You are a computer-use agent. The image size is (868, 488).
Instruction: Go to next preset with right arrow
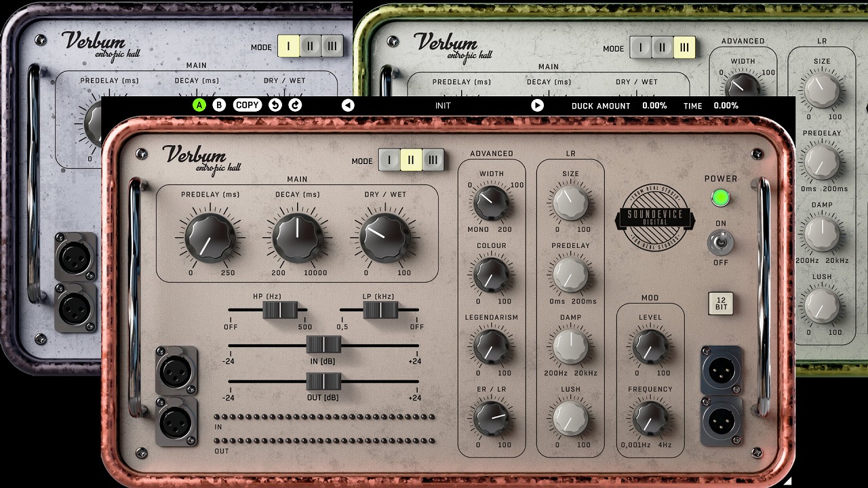pos(537,105)
